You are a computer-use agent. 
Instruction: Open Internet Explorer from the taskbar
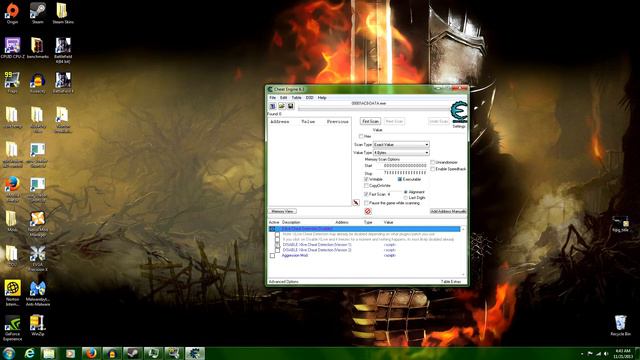tap(29, 353)
